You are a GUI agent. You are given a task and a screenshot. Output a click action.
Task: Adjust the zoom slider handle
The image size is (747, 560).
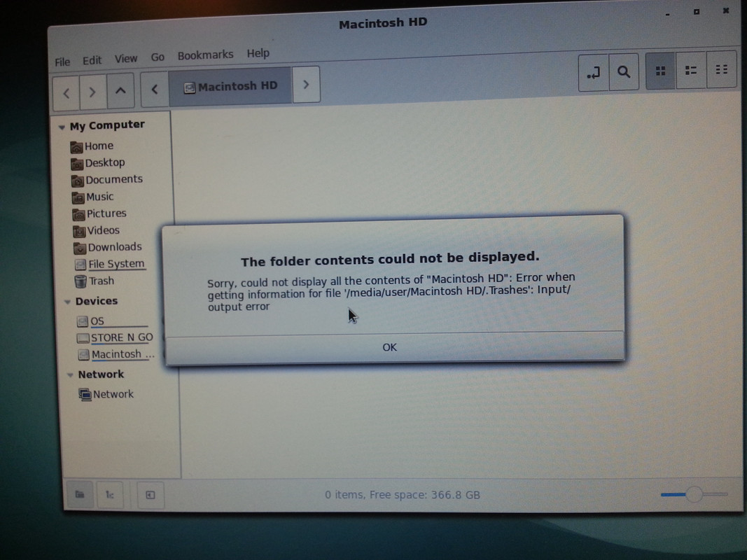pos(694,494)
